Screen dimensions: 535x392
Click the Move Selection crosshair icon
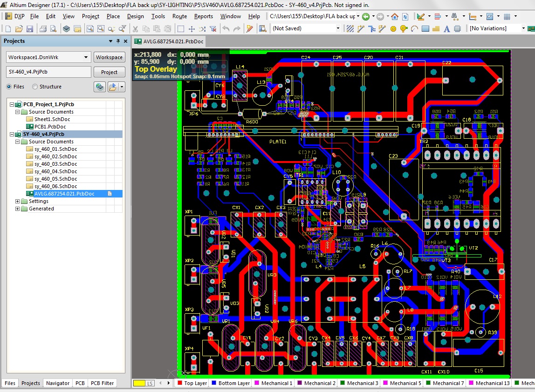tap(192, 29)
